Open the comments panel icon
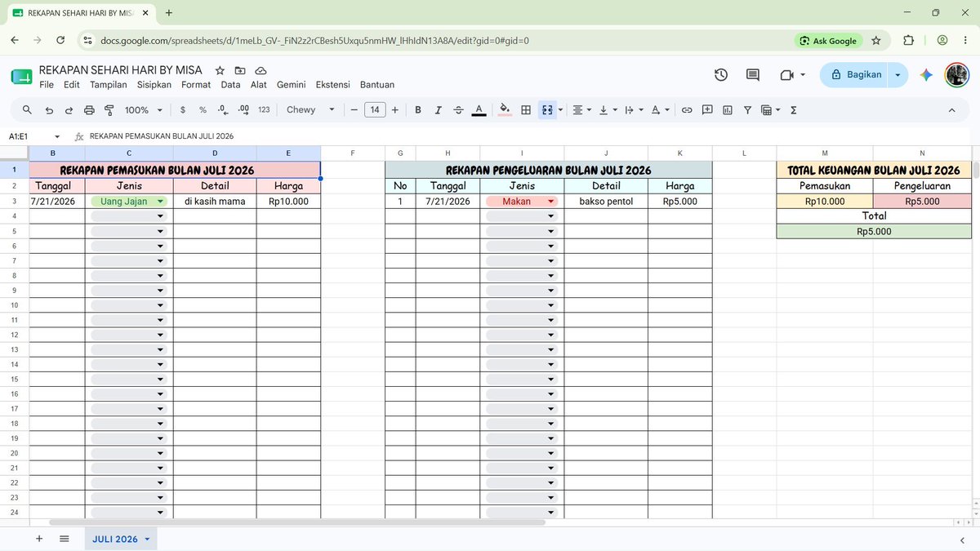The width and height of the screenshot is (980, 551). [x=753, y=75]
